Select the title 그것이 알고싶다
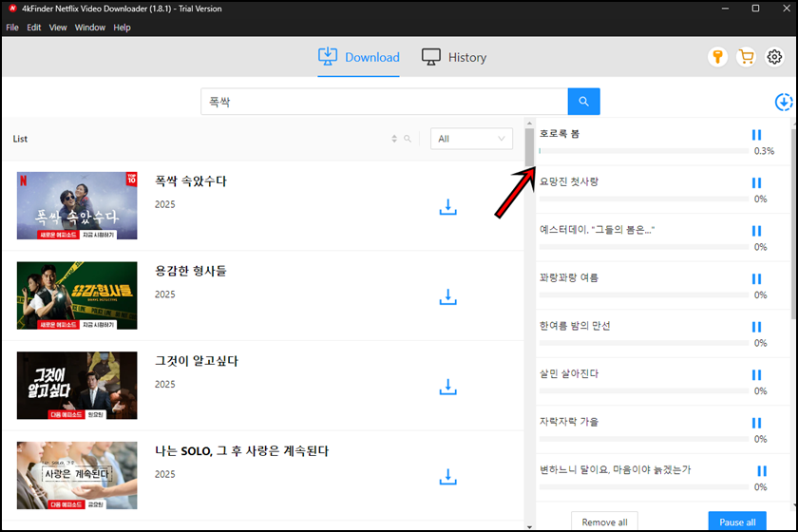Screen dimensions: 798x532 [x=197, y=361]
